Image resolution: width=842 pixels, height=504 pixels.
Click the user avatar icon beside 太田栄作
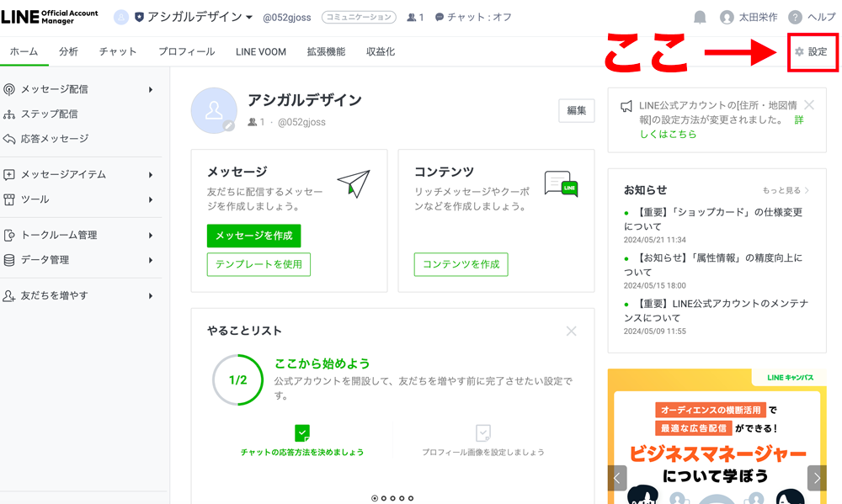click(727, 17)
